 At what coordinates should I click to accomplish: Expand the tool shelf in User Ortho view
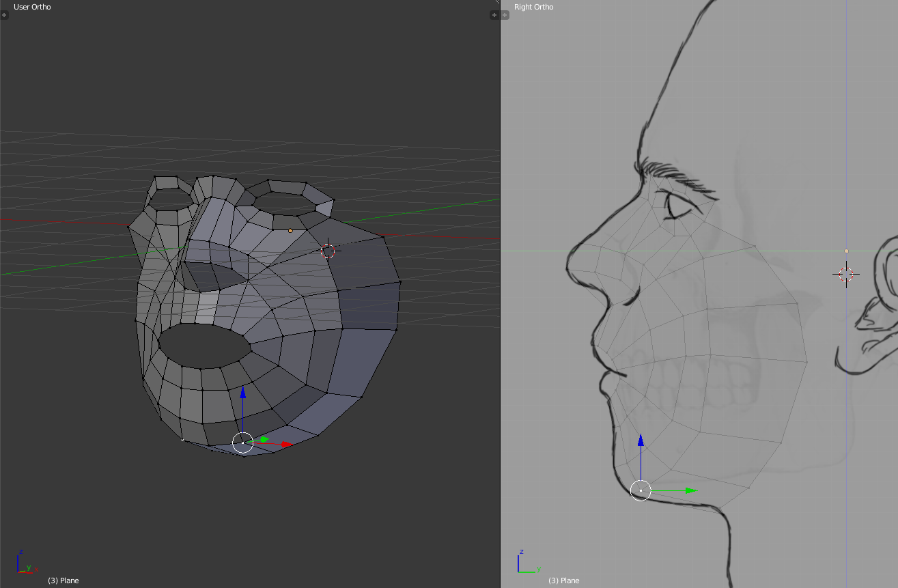[4, 15]
